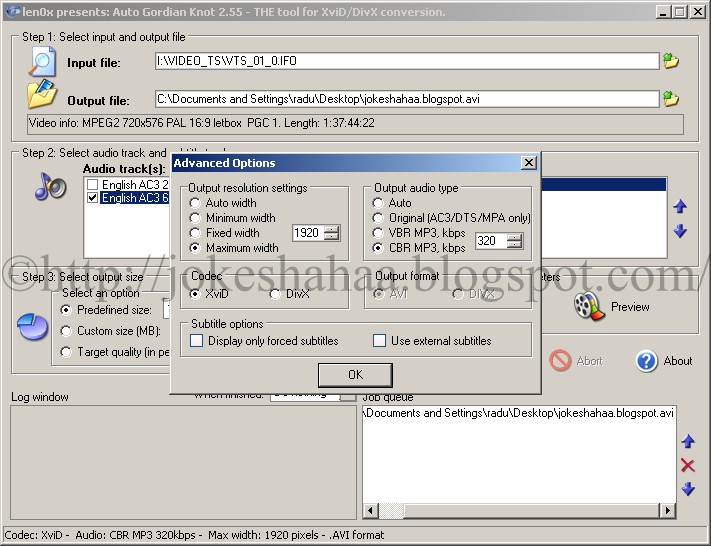Select Auto output audio type

pos(378,203)
